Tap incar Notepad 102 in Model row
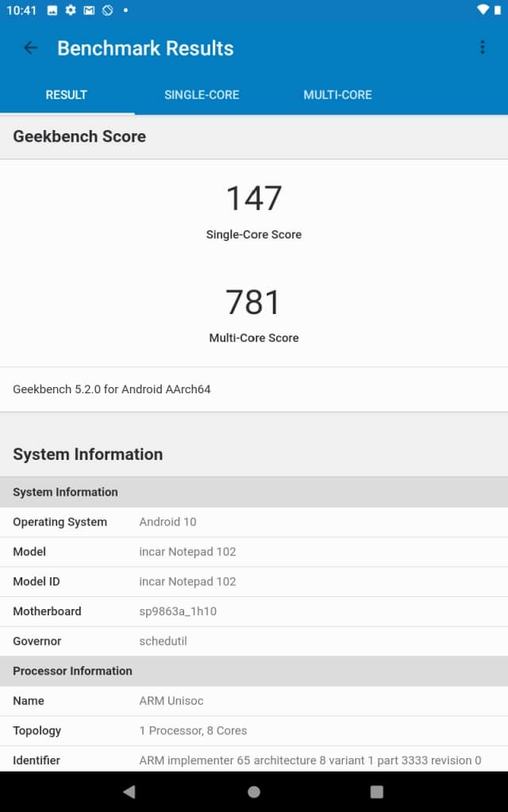This screenshot has height=812, width=508. pyautogui.click(x=187, y=552)
